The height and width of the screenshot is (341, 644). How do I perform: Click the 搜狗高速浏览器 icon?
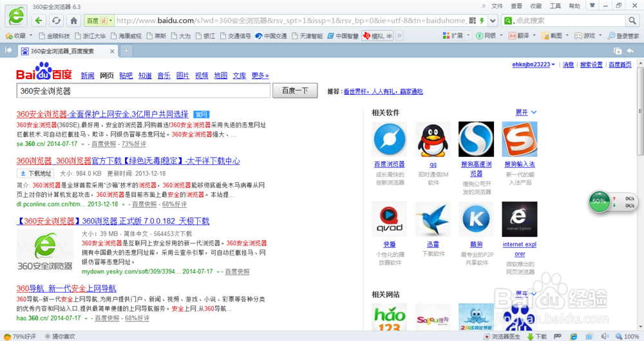476,139
